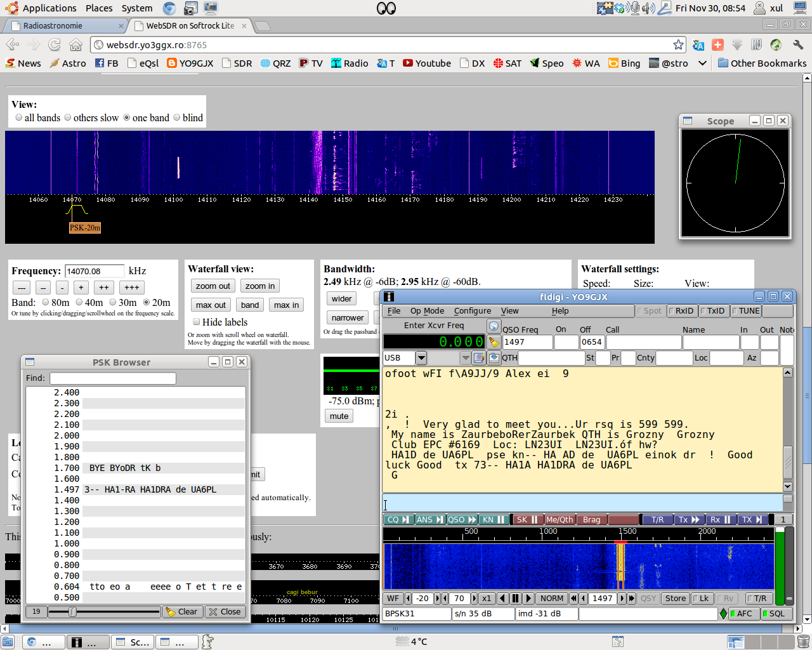Click 'zoom in' waterfall button
The width and height of the screenshot is (812, 650).
pos(260,286)
